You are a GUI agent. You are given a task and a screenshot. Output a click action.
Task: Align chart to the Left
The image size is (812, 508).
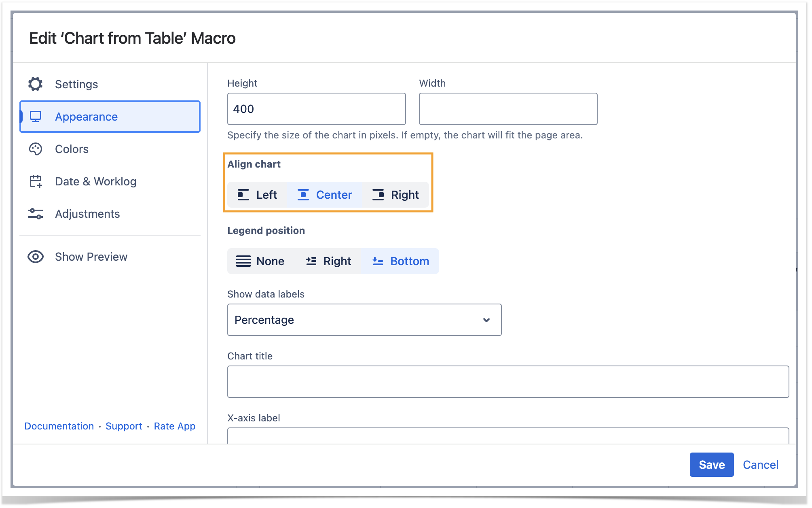[257, 195]
